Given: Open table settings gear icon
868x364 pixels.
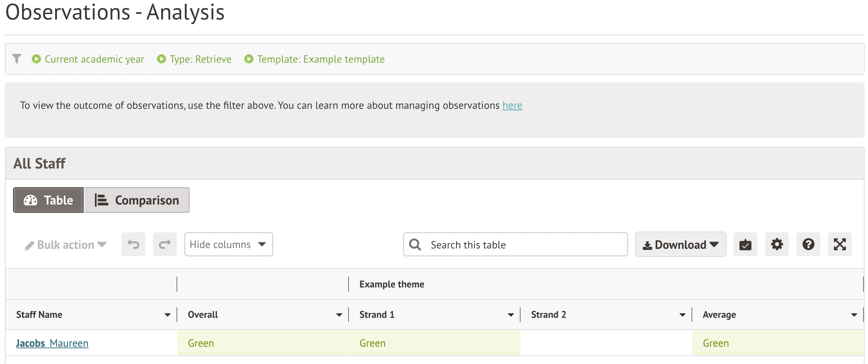Looking at the screenshot, I should 777,245.
